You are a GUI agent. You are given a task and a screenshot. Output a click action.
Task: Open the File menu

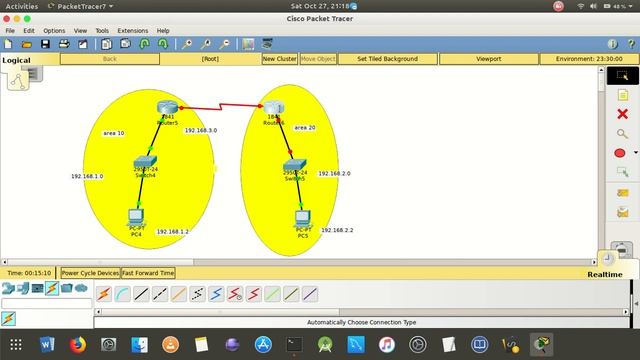tap(10, 31)
